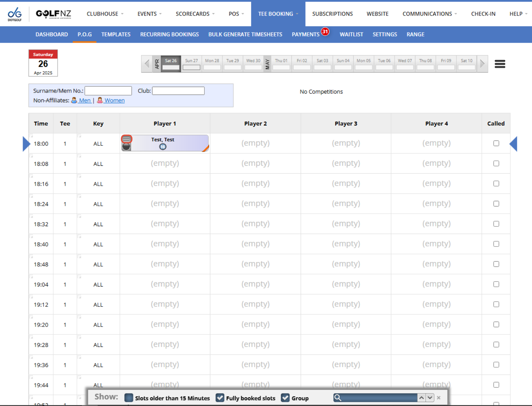Open the hamburger menu on Test, Test booking
The width and height of the screenshot is (532, 406).
click(x=127, y=139)
